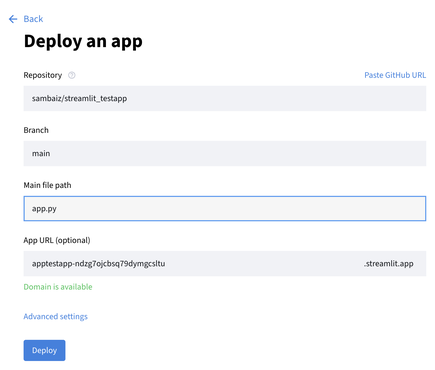This screenshot has width=435, height=370.
Task: Click the 'Deploy an app' heading
Action: tap(83, 42)
